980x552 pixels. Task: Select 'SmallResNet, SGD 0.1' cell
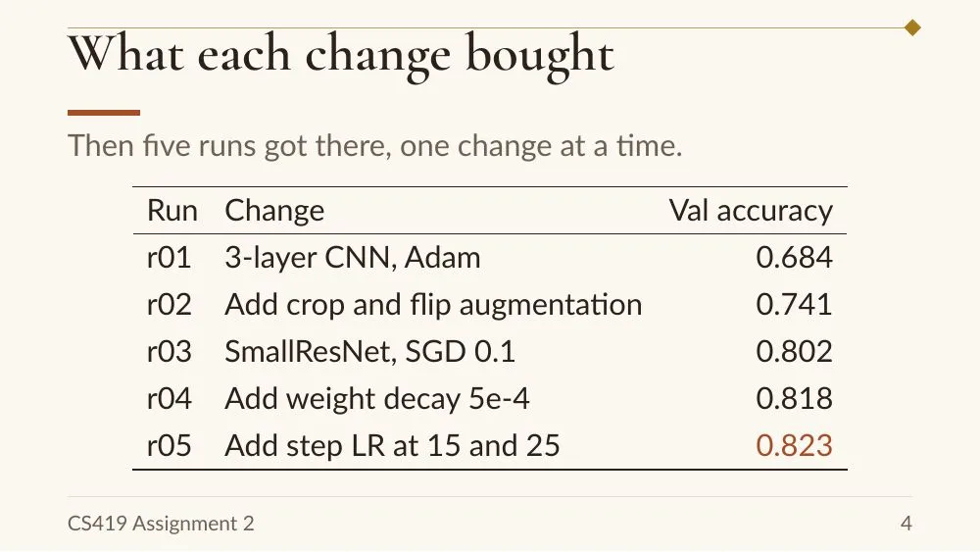[370, 351]
